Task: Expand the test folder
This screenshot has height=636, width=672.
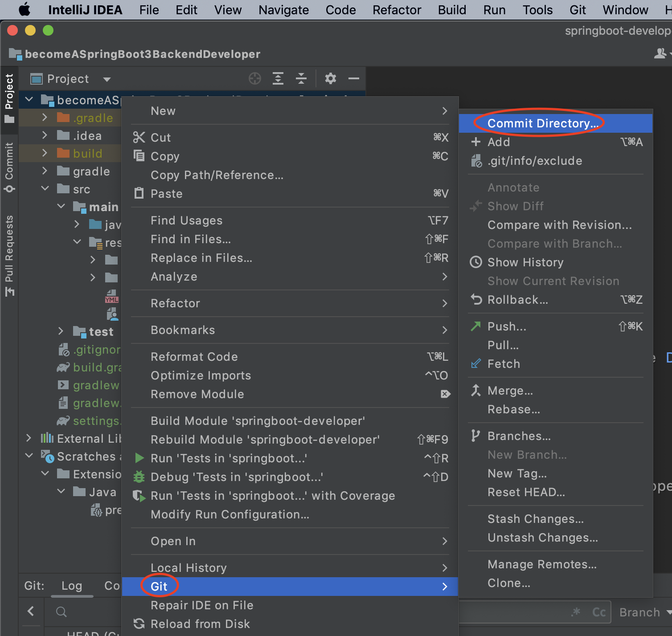Action: tap(61, 331)
